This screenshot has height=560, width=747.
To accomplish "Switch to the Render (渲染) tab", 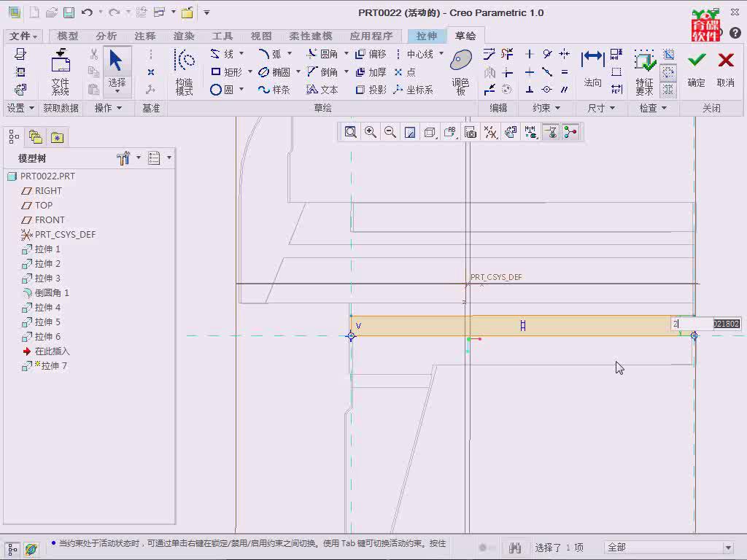I will (183, 36).
